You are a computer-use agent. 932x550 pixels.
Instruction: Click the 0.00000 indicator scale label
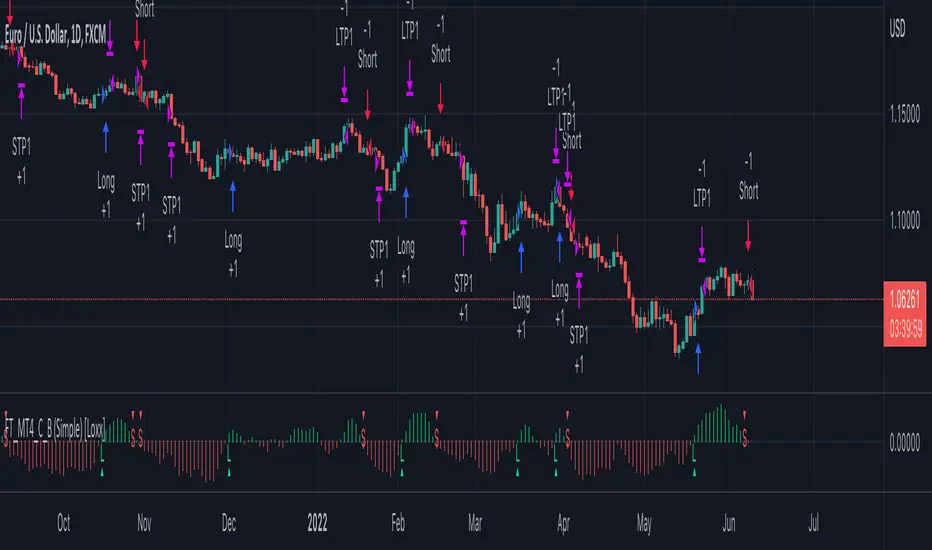click(904, 442)
